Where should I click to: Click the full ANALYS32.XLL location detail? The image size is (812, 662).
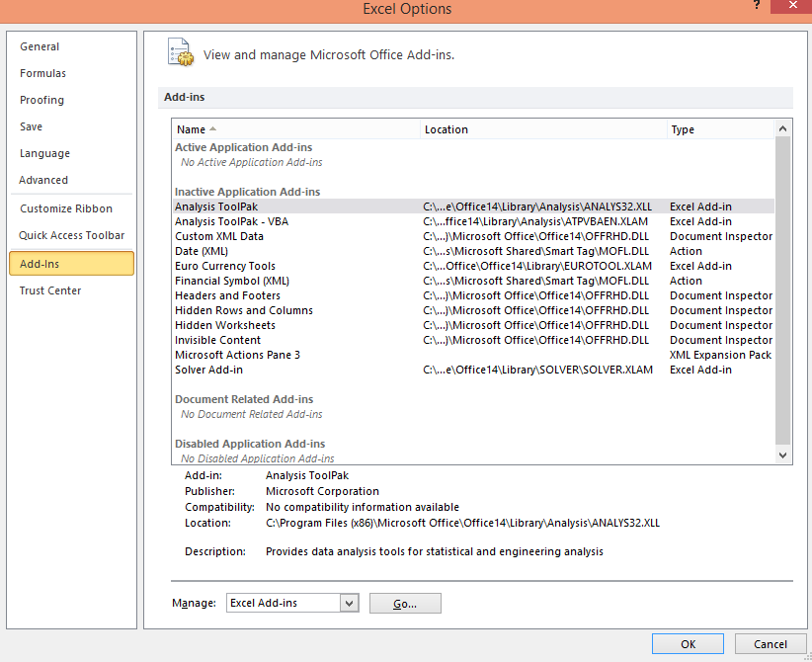[x=462, y=523]
